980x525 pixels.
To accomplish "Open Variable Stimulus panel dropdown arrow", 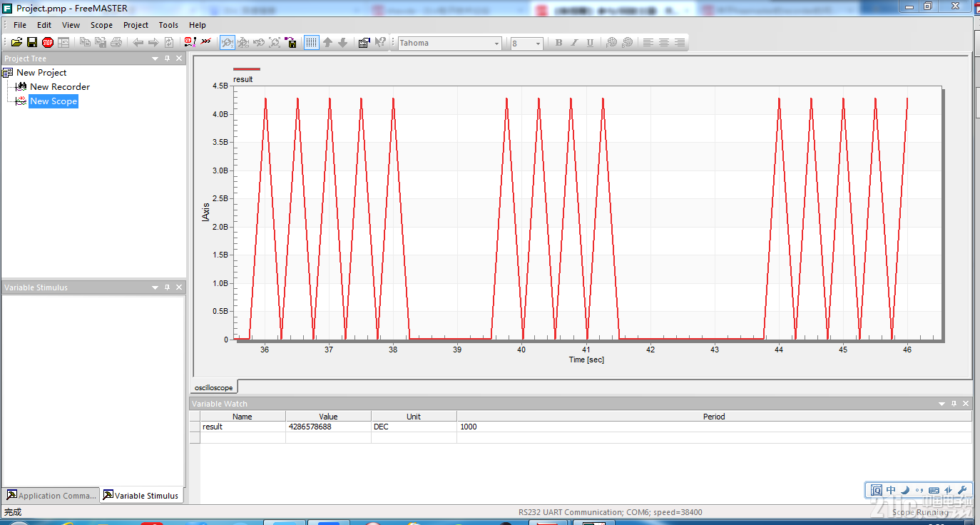I will click(x=155, y=287).
